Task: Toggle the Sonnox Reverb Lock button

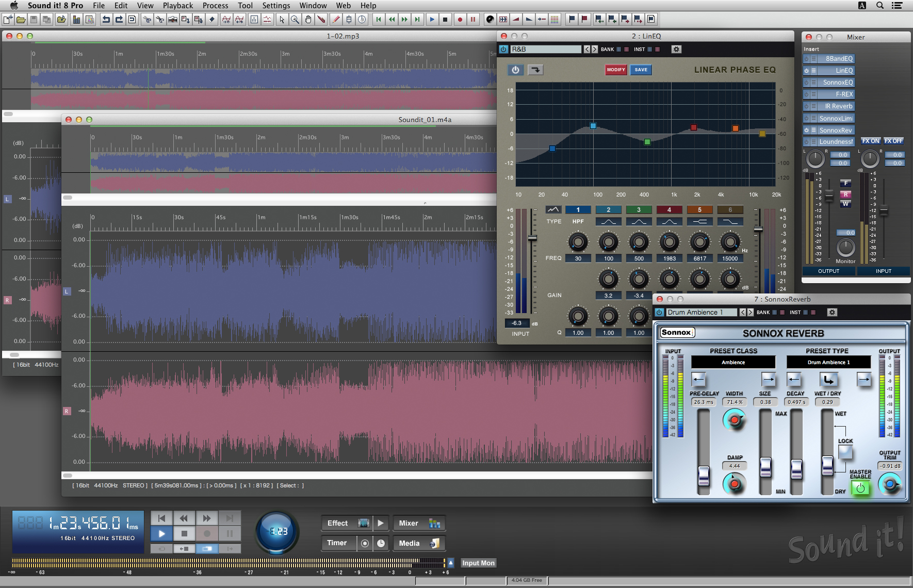Action: coord(845,452)
